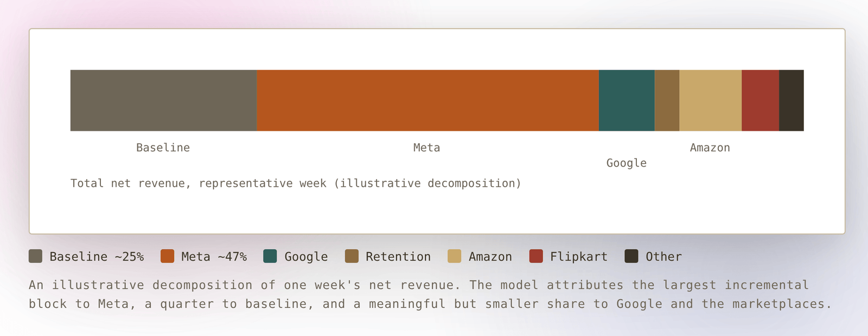This screenshot has width=868, height=336.
Task: Click the Meta orange legend swatch
Action: click(167, 256)
